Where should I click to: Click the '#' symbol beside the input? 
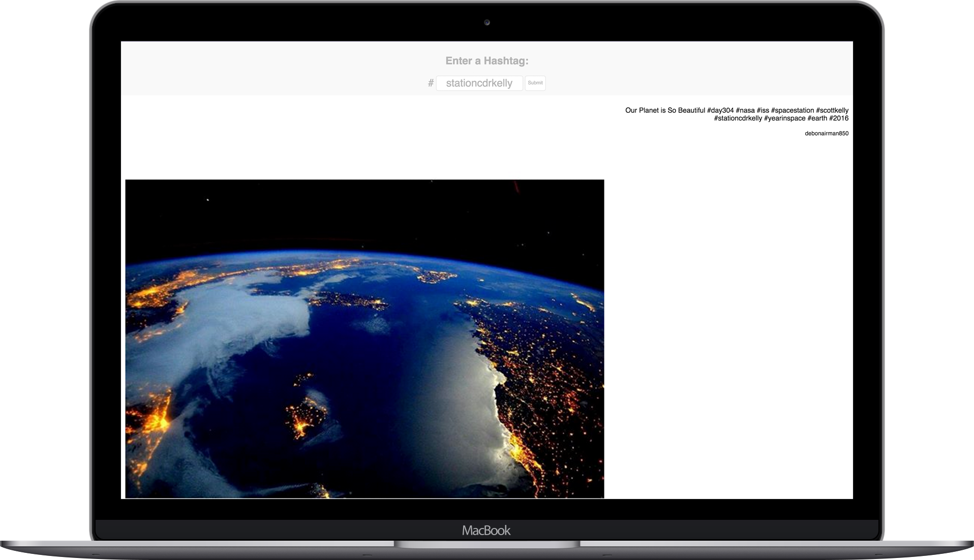pyautogui.click(x=431, y=83)
